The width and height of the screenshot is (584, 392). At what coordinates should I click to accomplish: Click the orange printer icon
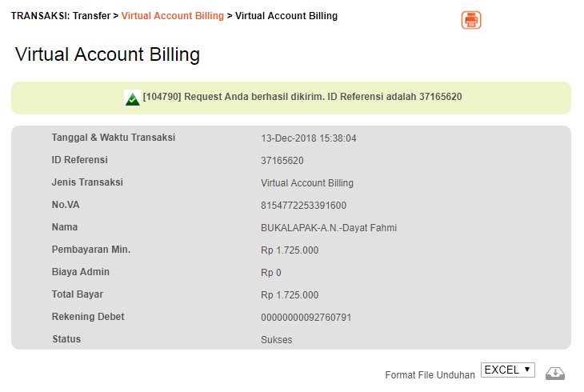[471, 20]
